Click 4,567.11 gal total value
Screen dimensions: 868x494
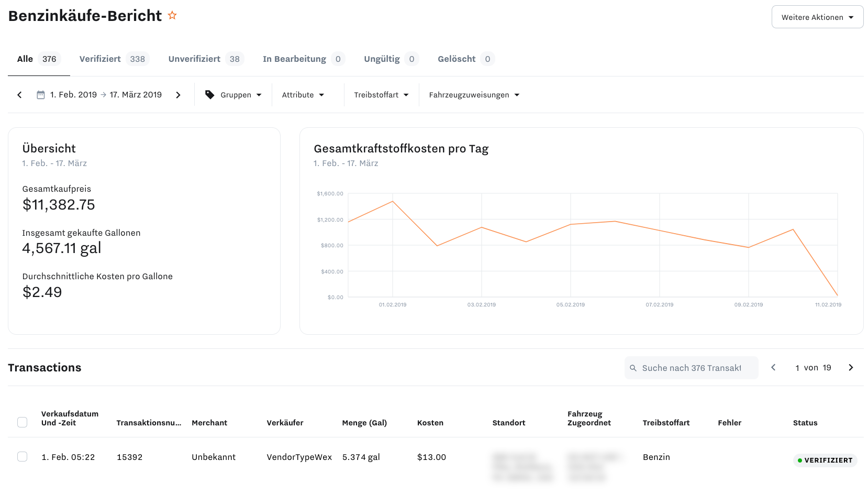(x=62, y=248)
